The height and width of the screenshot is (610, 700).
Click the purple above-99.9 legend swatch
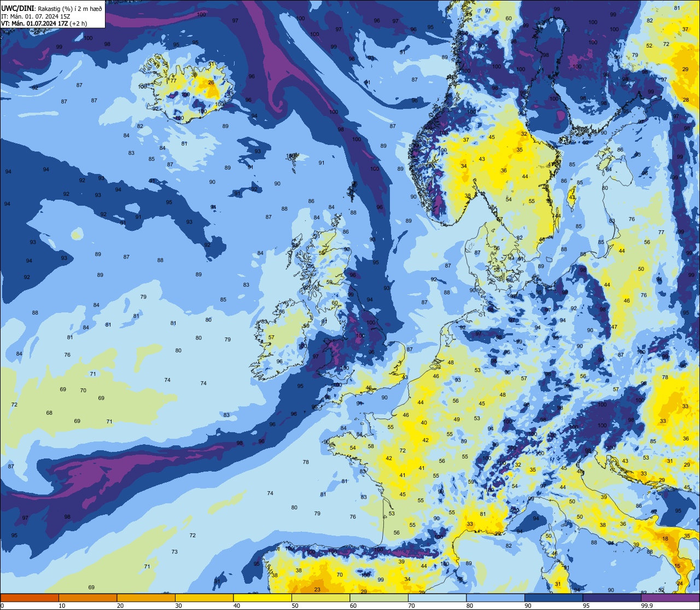point(670,597)
